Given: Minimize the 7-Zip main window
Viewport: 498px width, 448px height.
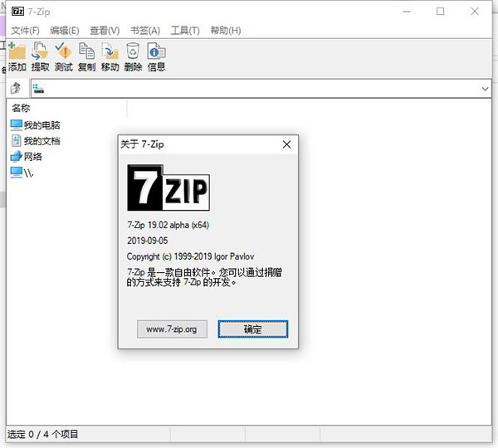Looking at the screenshot, I should [x=407, y=12].
